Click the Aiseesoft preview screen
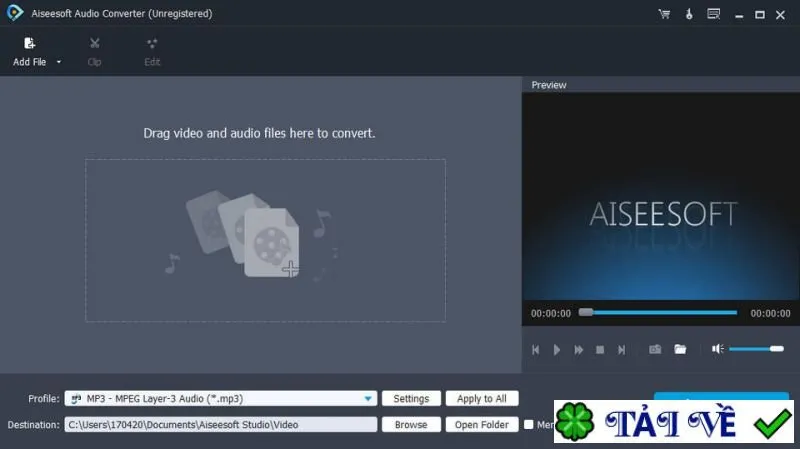 click(661, 196)
